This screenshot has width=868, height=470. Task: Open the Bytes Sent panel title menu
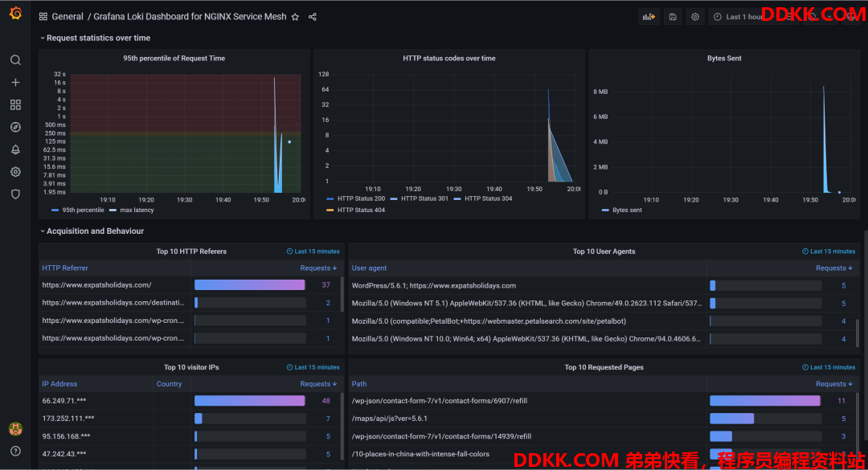(x=724, y=58)
